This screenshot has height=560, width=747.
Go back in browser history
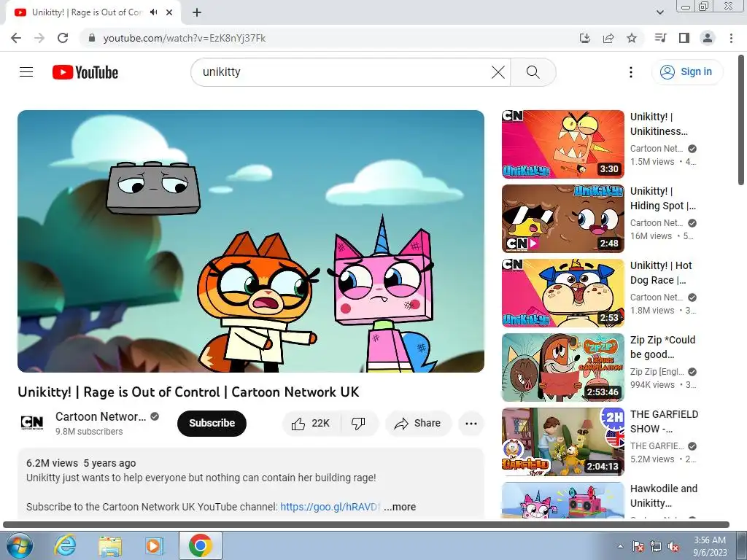point(16,38)
